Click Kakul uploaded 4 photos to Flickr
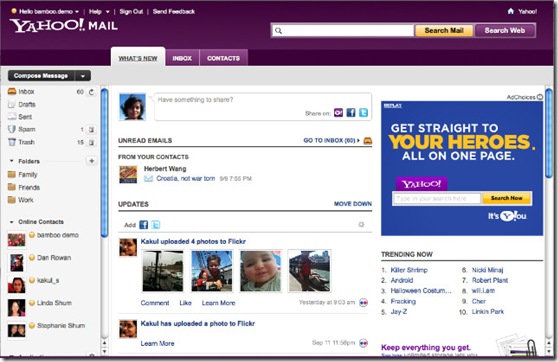558x362 pixels. coord(193,241)
